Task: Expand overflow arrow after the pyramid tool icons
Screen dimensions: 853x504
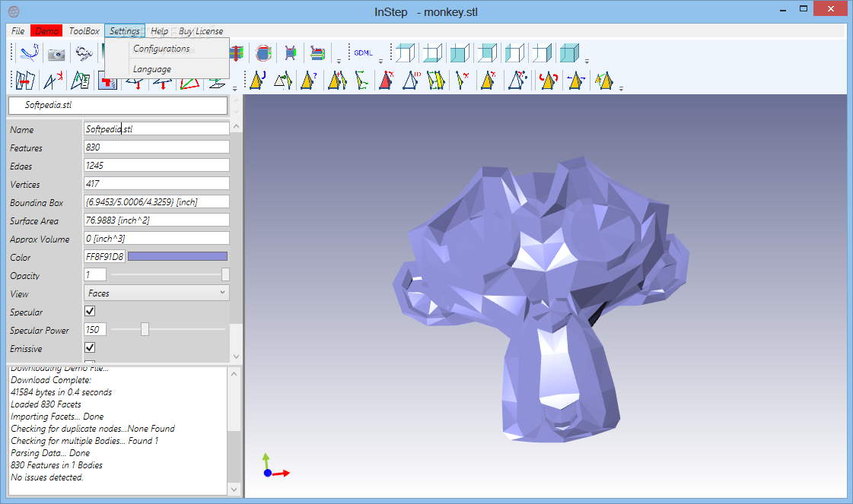Action: pyautogui.click(x=621, y=88)
